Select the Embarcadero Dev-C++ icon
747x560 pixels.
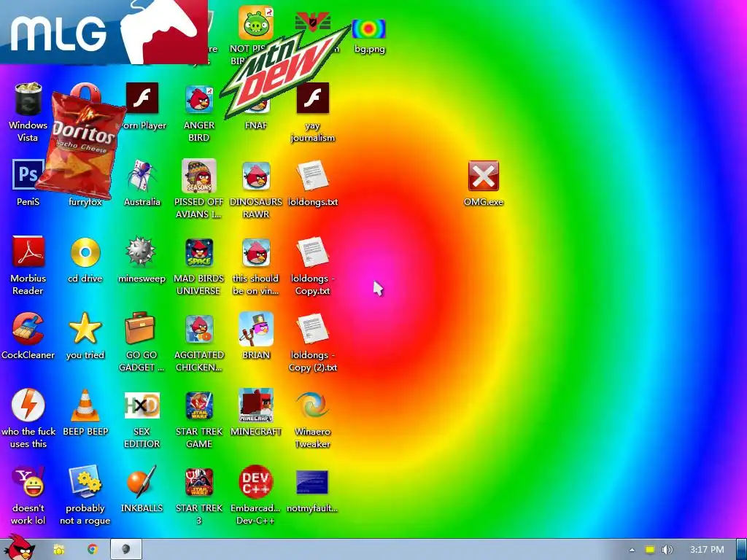click(256, 482)
